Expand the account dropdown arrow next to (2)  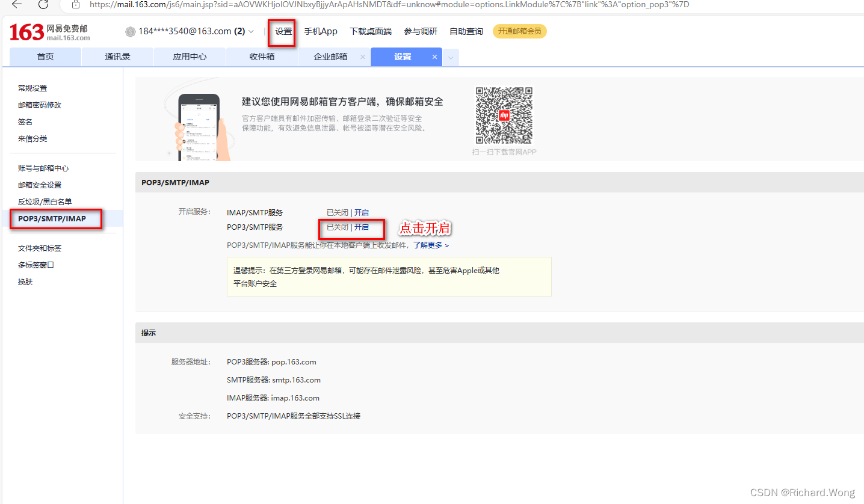tap(251, 31)
